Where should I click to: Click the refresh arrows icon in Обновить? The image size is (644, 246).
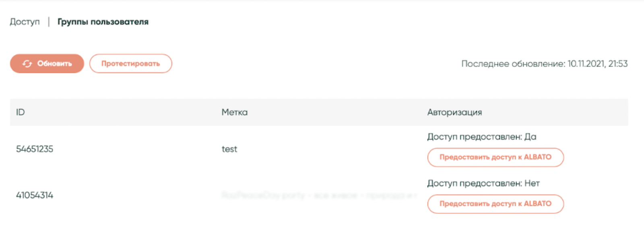[x=27, y=64]
